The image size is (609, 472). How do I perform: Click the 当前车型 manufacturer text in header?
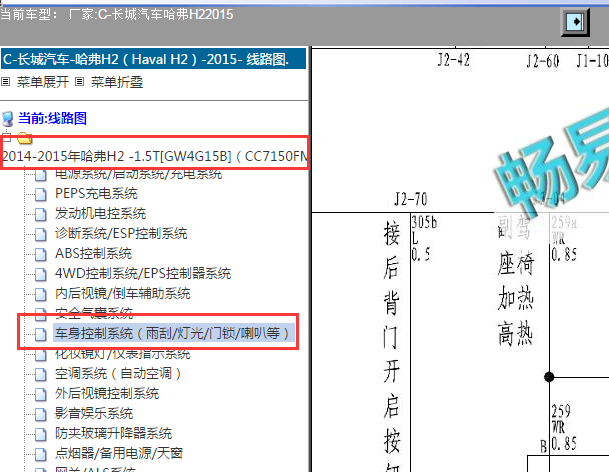tap(117, 15)
